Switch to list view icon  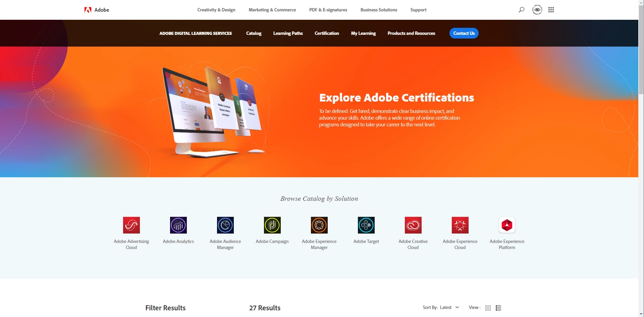click(498, 308)
